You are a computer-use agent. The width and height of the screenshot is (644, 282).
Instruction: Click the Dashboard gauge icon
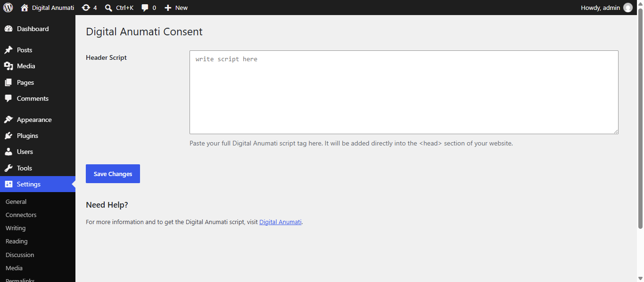(8, 29)
